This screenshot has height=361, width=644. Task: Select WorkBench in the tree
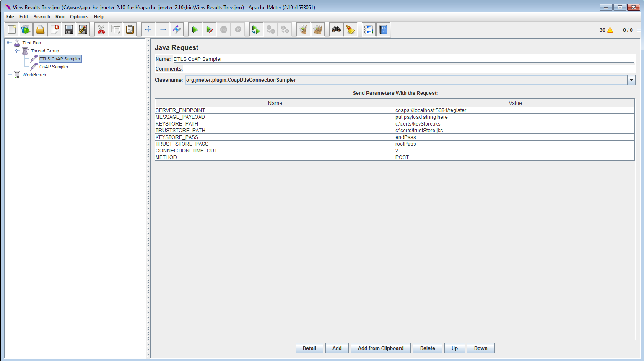tap(34, 75)
